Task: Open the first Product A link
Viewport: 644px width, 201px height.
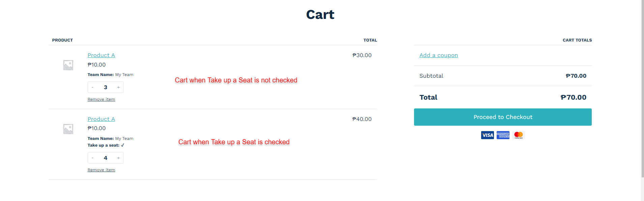Action: click(101, 55)
